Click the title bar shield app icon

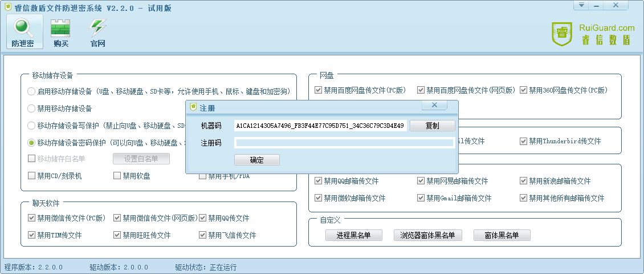[8, 7]
